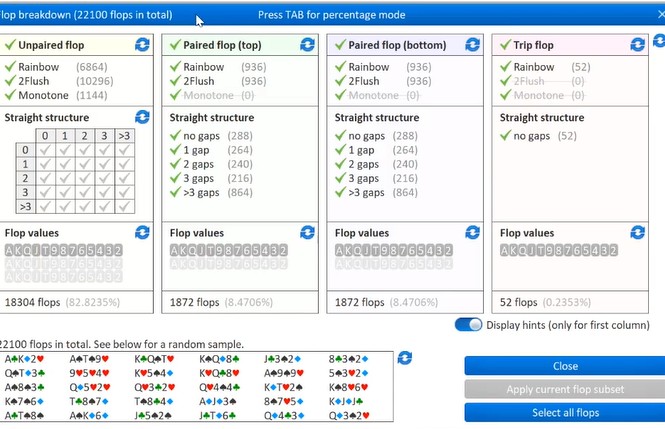Toggle the Trip flop checkmark

coord(505,45)
